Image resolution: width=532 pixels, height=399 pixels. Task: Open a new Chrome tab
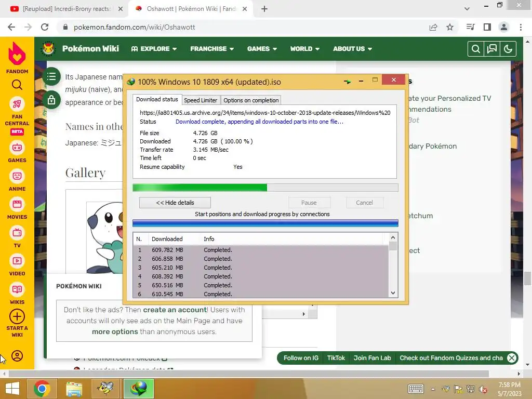coord(264,9)
